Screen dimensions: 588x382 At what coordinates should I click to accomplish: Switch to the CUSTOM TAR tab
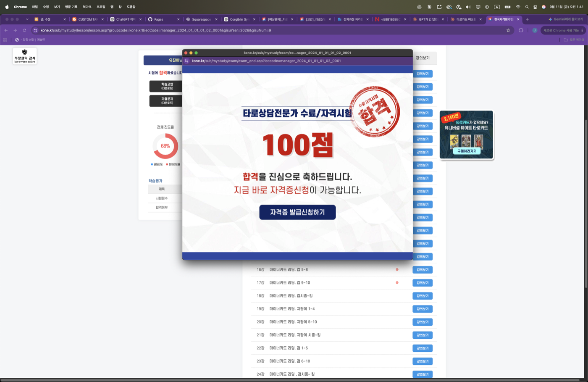tap(88, 19)
